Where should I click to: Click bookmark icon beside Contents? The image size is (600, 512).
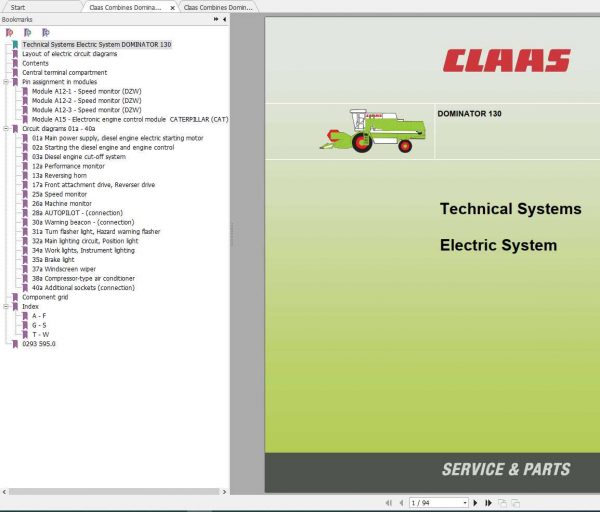click(15, 63)
